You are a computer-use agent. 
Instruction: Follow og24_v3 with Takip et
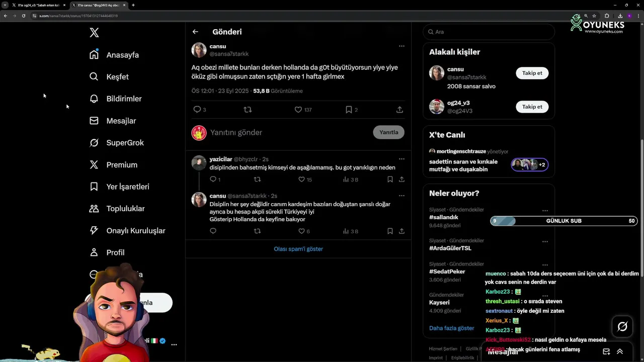(532, 107)
